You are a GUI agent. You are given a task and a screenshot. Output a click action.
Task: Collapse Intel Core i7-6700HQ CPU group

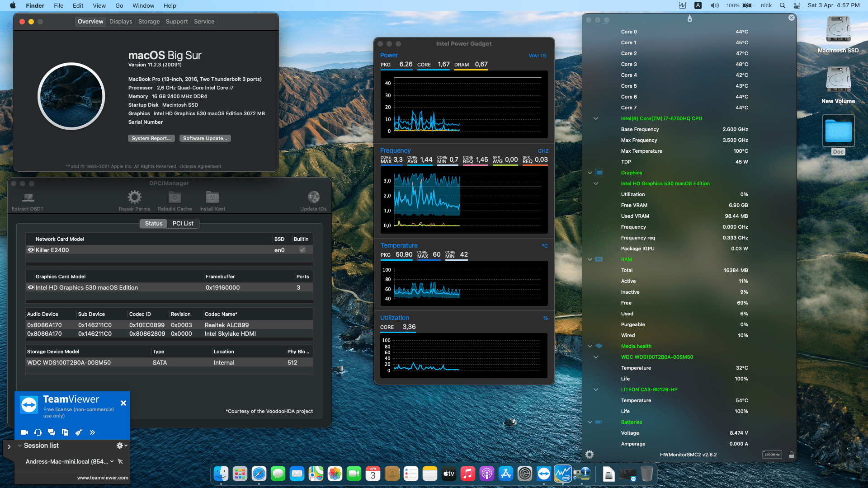(x=595, y=118)
